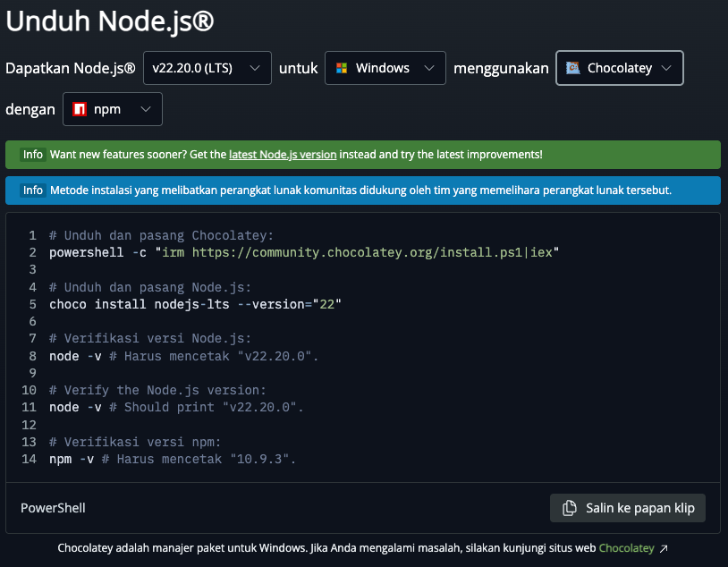Image resolution: width=728 pixels, height=567 pixels.
Task: Click the "npm -v" command on line 14
Action: [x=72, y=459]
